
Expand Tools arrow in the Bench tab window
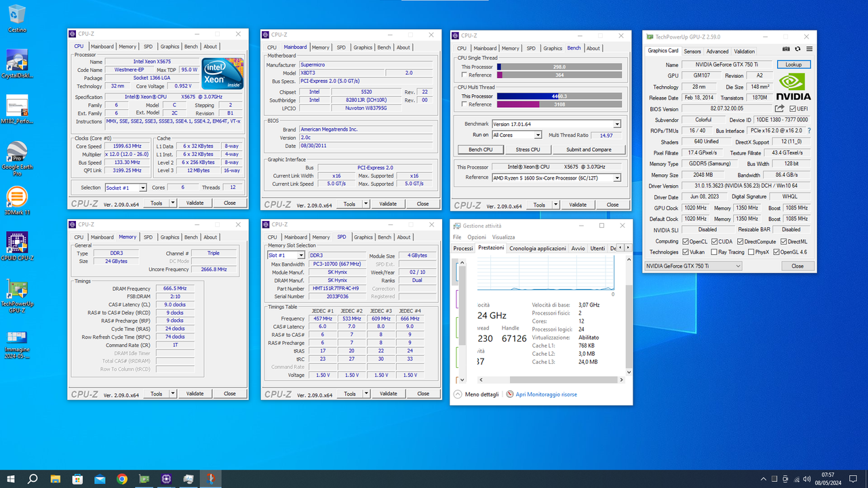pyautogui.click(x=555, y=205)
